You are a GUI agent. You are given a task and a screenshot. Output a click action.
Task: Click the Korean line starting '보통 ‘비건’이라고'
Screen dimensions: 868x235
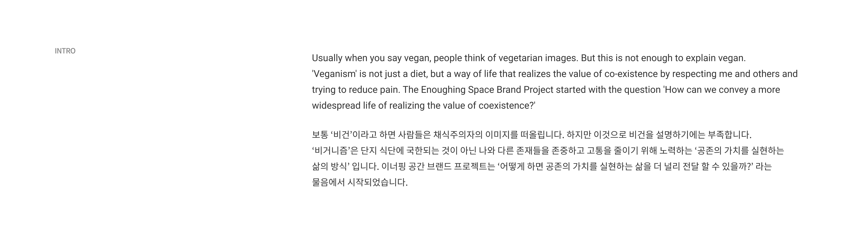tap(532, 135)
